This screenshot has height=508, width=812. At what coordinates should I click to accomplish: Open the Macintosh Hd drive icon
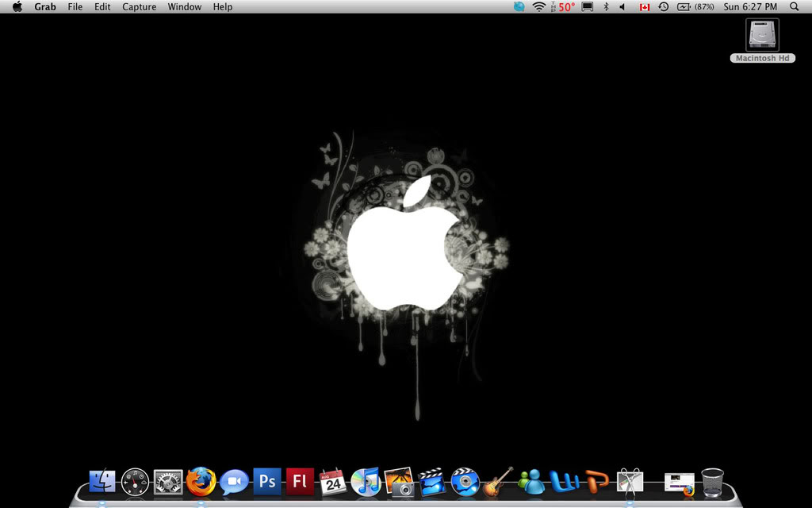[762, 35]
